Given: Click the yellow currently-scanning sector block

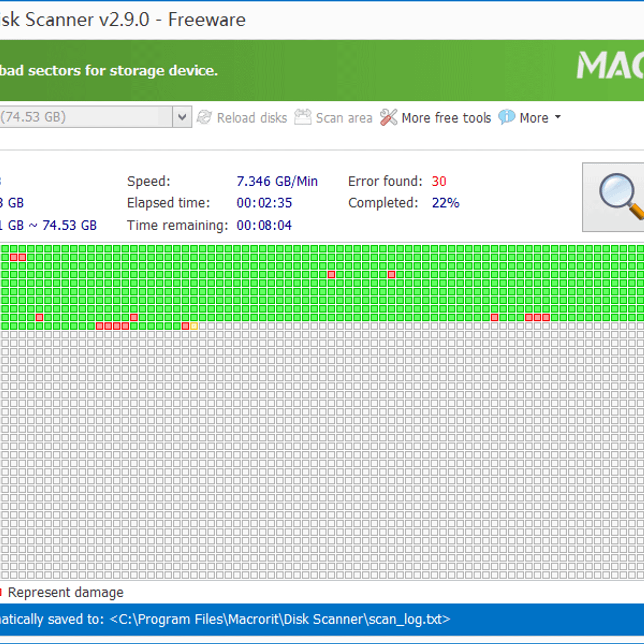Looking at the screenshot, I should point(194,326).
